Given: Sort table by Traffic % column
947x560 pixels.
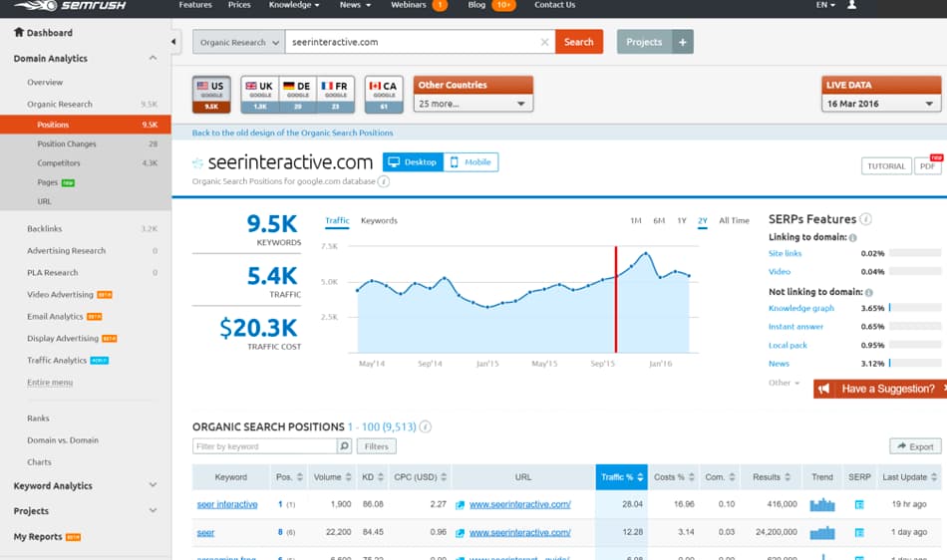Looking at the screenshot, I should [x=621, y=476].
